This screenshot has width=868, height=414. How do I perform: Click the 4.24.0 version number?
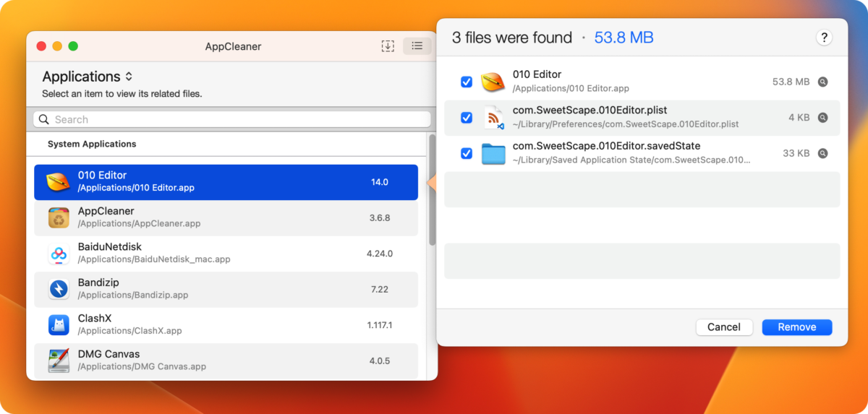[x=380, y=254]
